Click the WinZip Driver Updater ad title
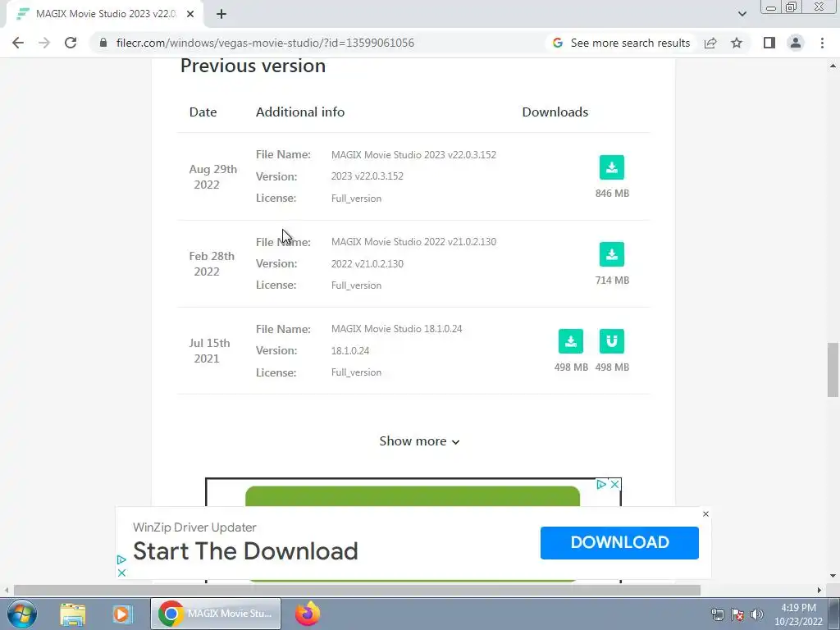The height and width of the screenshot is (630, 840). tap(194, 527)
